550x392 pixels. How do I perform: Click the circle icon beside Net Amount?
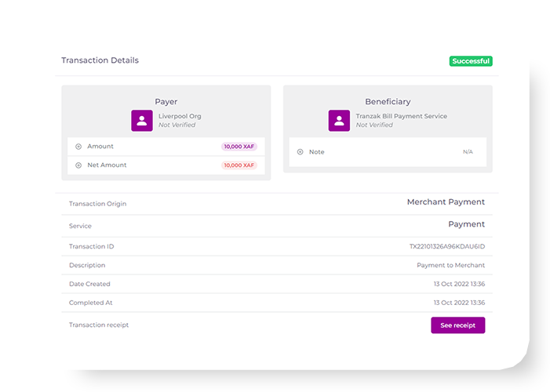78,165
